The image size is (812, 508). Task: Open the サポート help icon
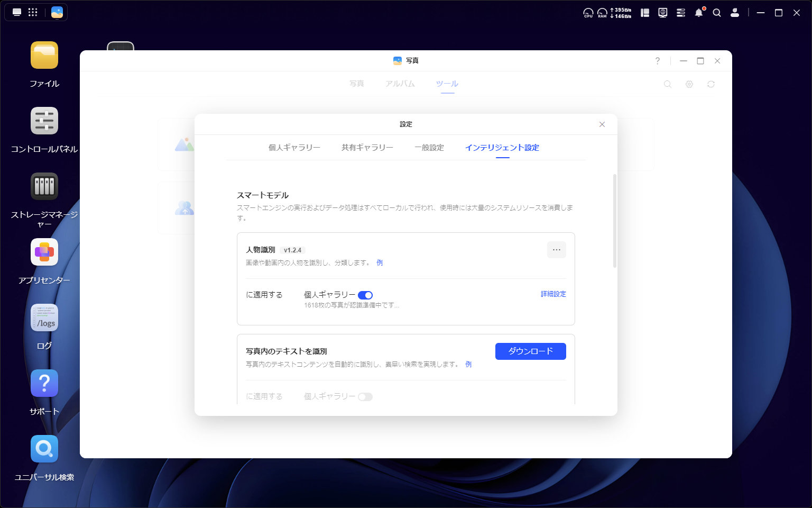(x=44, y=384)
